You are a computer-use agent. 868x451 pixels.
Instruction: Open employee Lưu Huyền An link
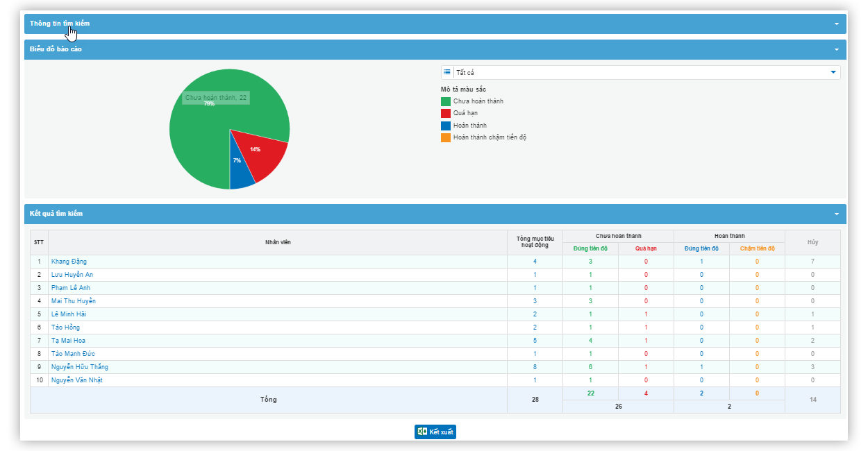point(72,275)
